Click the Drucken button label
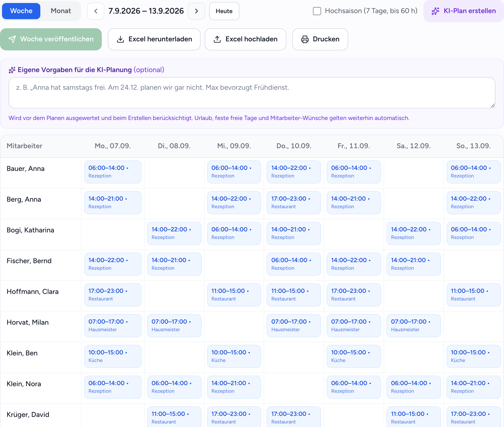The width and height of the screenshot is (504, 427). tap(326, 39)
